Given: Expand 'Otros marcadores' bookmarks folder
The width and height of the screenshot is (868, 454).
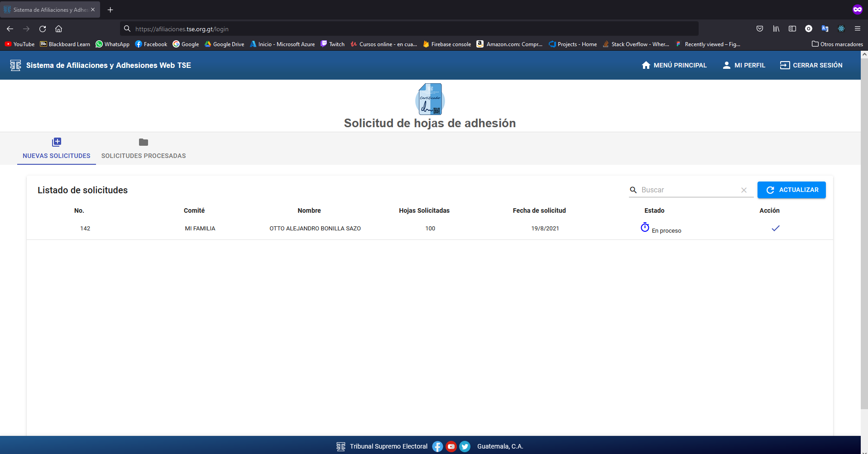Looking at the screenshot, I should (837, 44).
